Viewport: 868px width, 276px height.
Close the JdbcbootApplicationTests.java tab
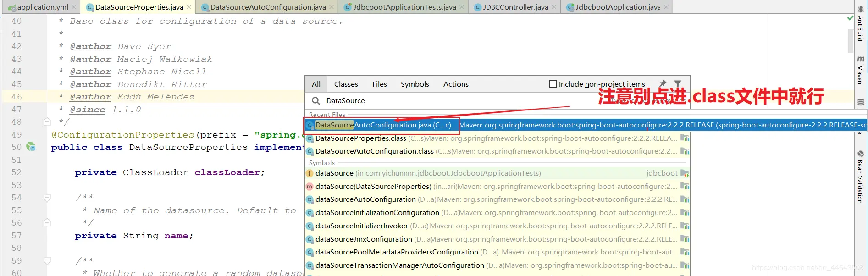(462, 7)
